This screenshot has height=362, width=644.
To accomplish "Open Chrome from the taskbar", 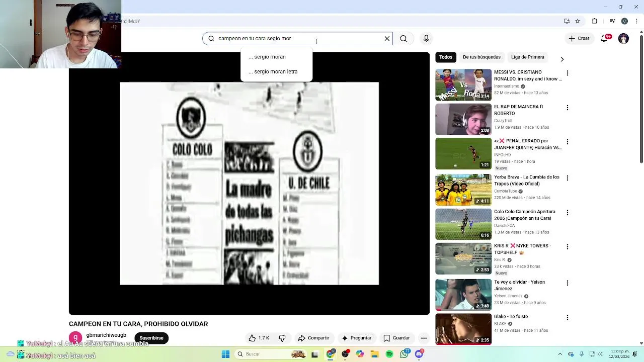I will (330, 354).
